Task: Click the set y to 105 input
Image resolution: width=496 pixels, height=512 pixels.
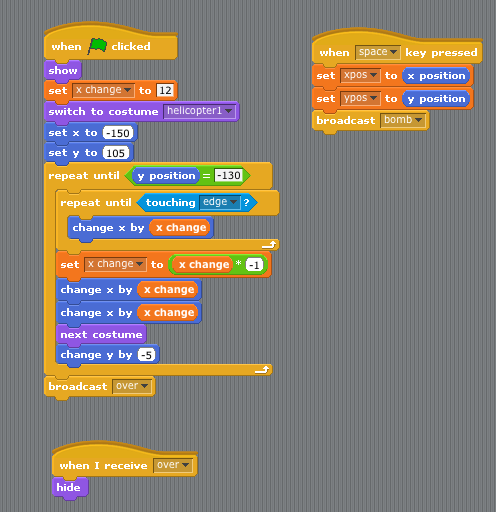Action: point(116,153)
